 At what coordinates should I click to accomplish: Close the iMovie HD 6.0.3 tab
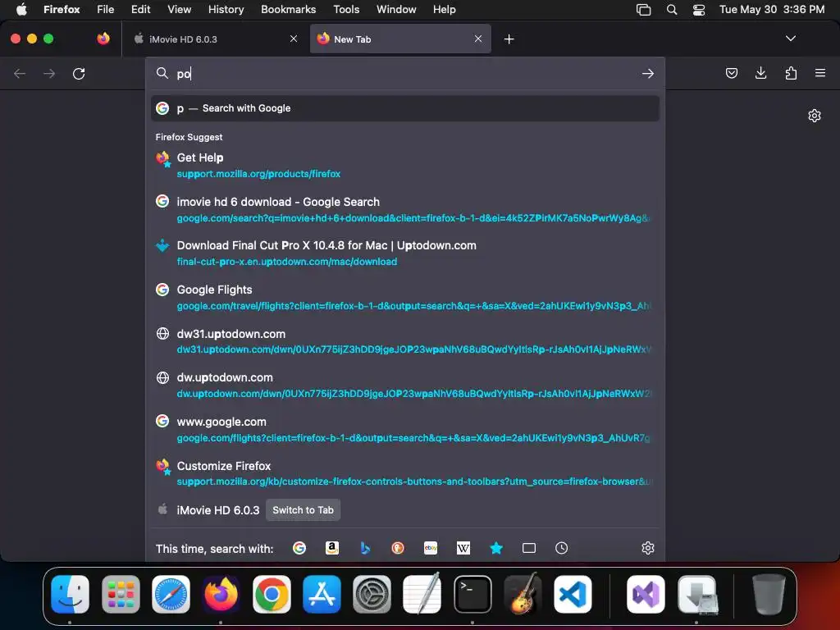point(294,39)
